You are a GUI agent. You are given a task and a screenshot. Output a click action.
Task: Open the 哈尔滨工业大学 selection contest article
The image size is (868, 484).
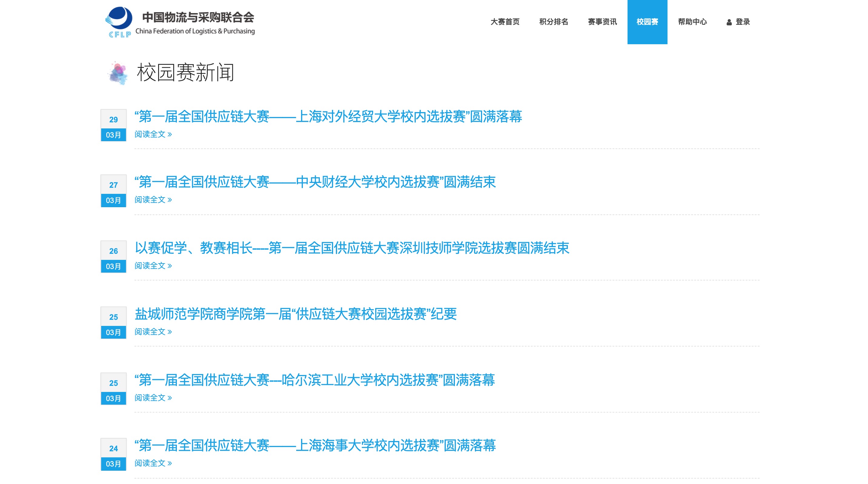(314, 380)
